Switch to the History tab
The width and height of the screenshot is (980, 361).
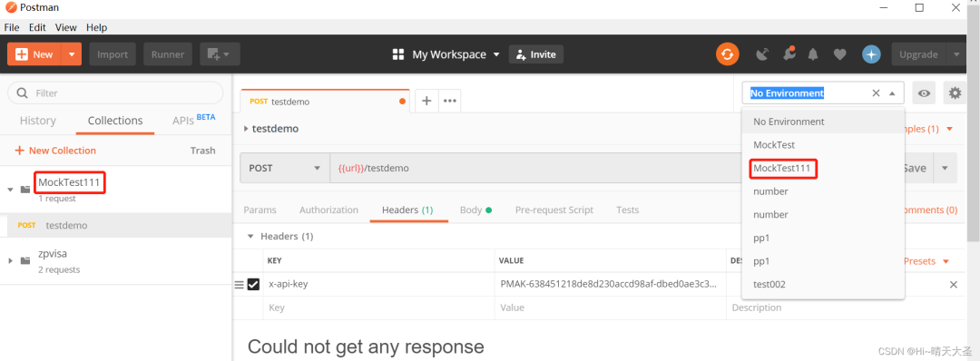click(37, 121)
